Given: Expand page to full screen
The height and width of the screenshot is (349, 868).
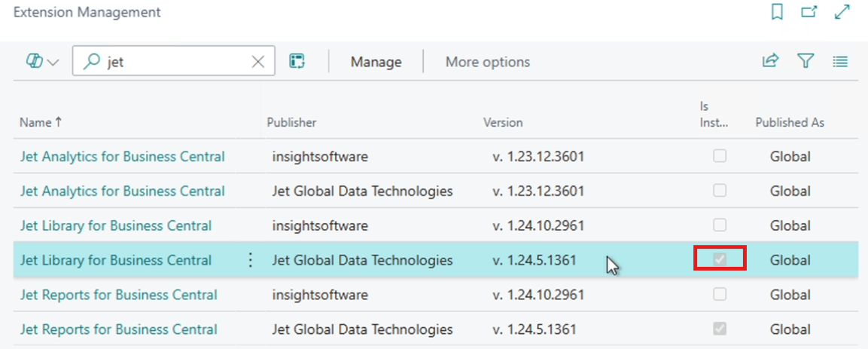Looking at the screenshot, I should pos(842,12).
